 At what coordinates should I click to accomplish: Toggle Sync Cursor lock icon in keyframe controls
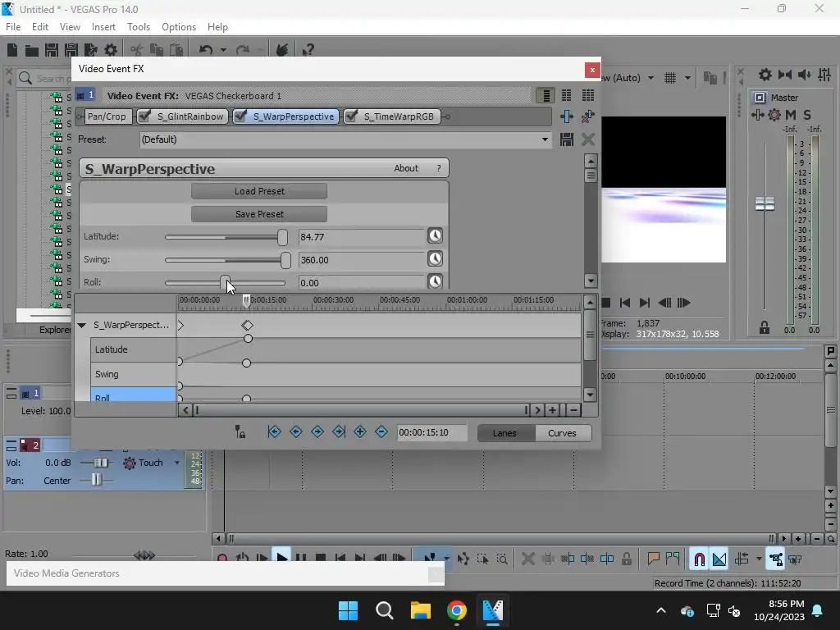pyautogui.click(x=240, y=431)
